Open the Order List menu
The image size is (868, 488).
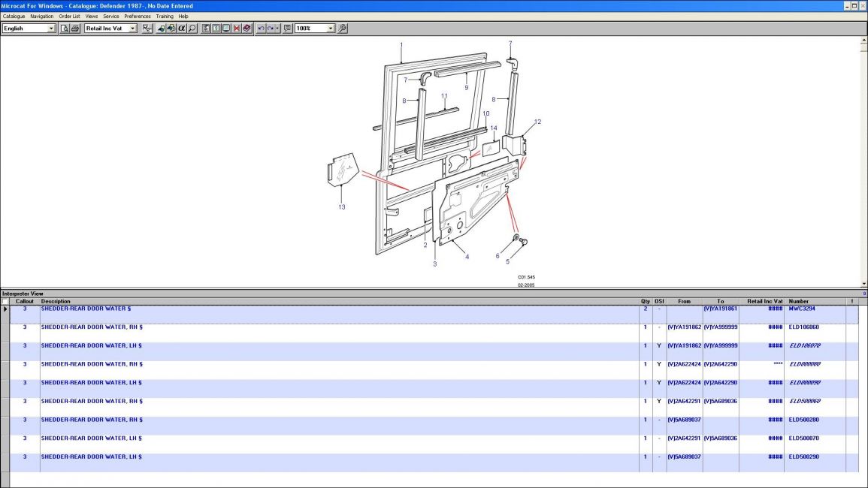[69, 16]
